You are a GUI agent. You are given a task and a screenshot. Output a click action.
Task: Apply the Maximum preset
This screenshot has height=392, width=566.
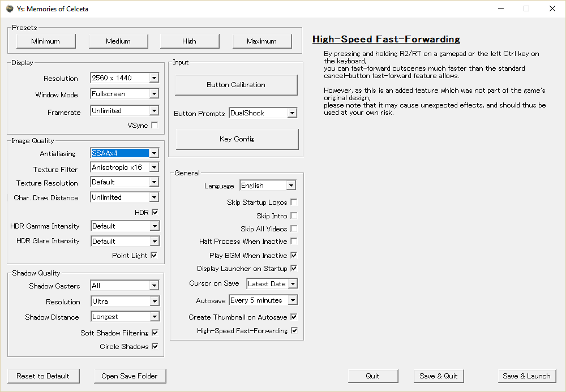pos(262,41)
